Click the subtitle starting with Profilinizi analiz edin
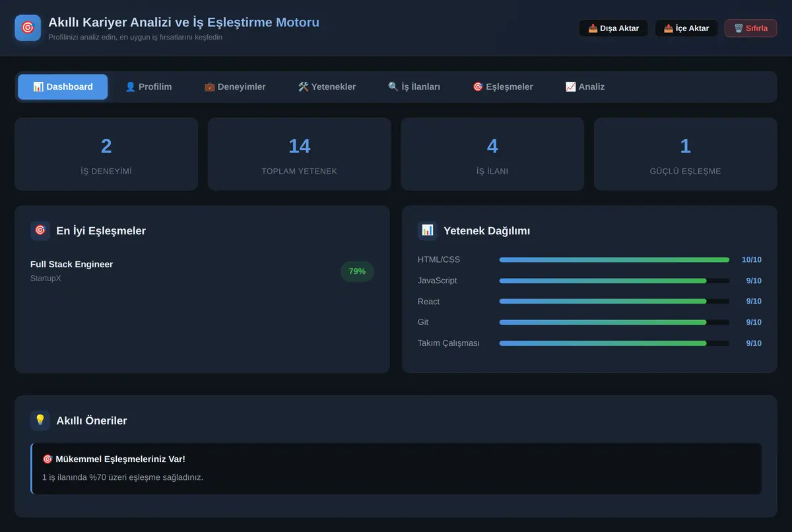 135,37
